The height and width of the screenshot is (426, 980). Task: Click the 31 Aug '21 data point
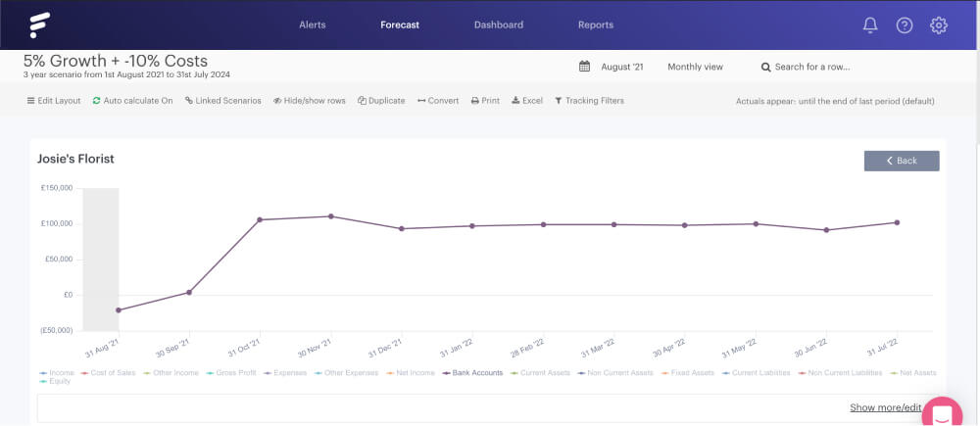click(119, 309)
